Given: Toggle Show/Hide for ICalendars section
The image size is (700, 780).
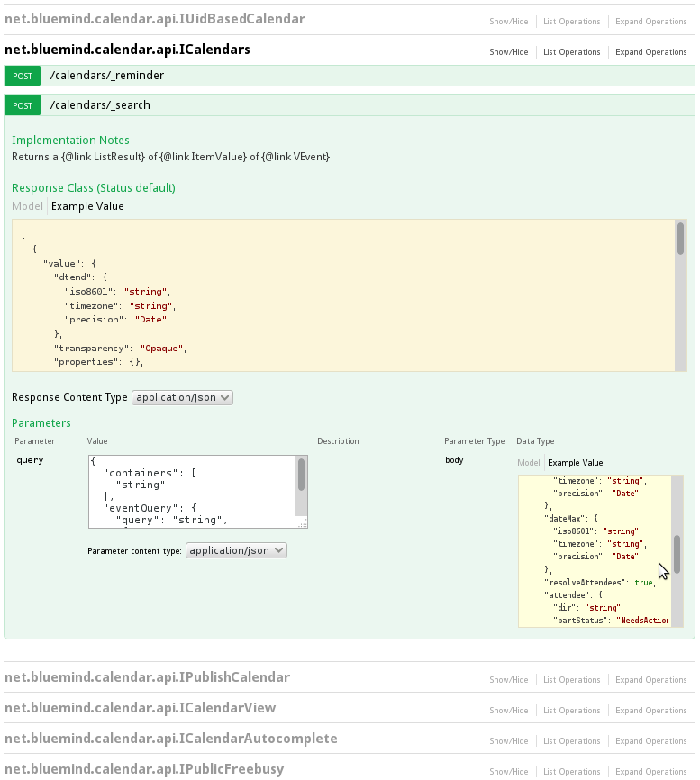Looking at the screenshot, I should point(509,52).
